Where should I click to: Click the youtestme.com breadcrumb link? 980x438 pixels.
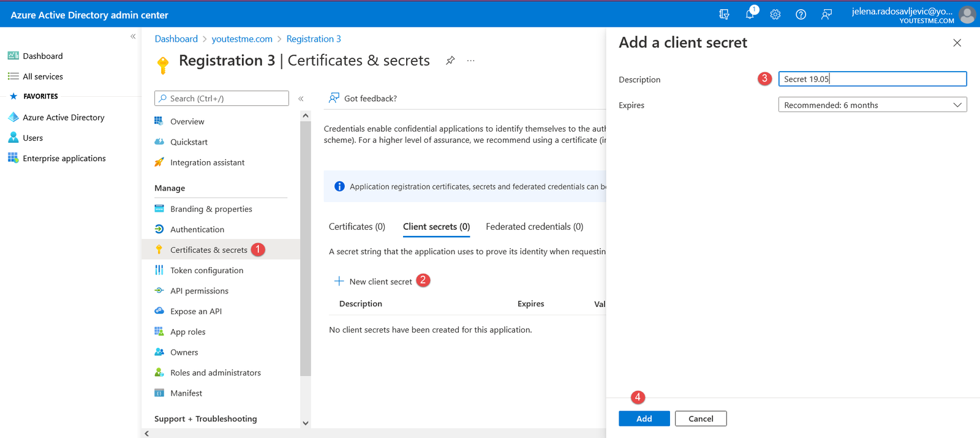click(242, 39)
